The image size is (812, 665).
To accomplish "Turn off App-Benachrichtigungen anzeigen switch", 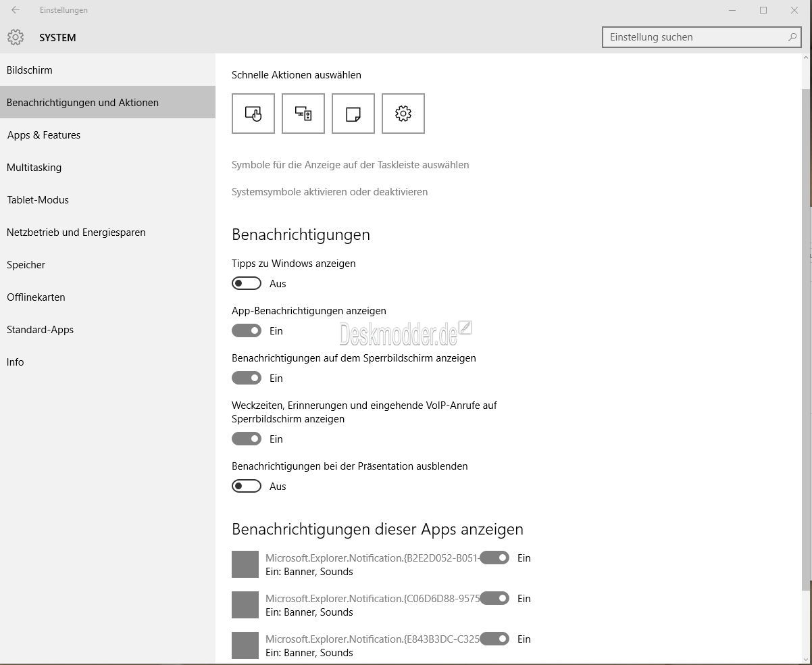I will tap(247, 330).
